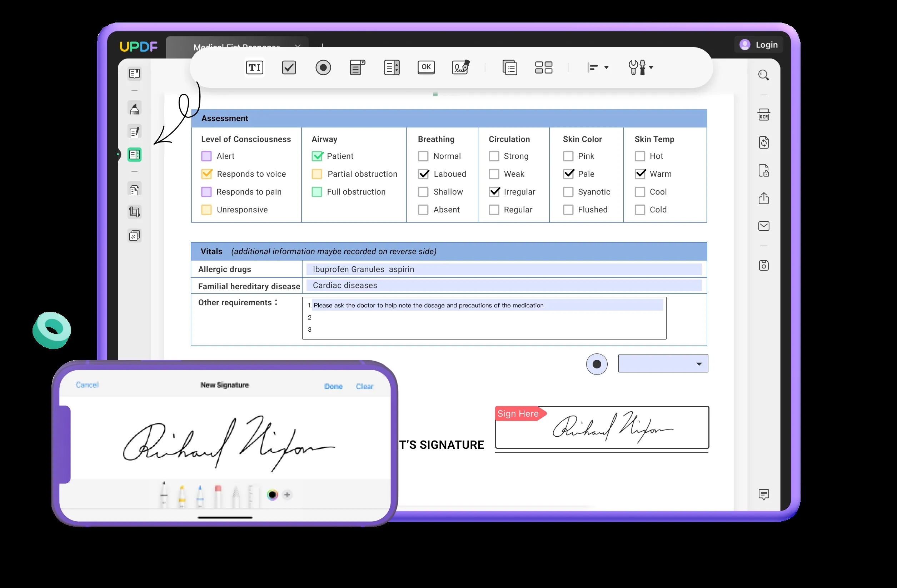897x588 pixels.
Task: Select the layout grid view icon
Action: (545, 67)
